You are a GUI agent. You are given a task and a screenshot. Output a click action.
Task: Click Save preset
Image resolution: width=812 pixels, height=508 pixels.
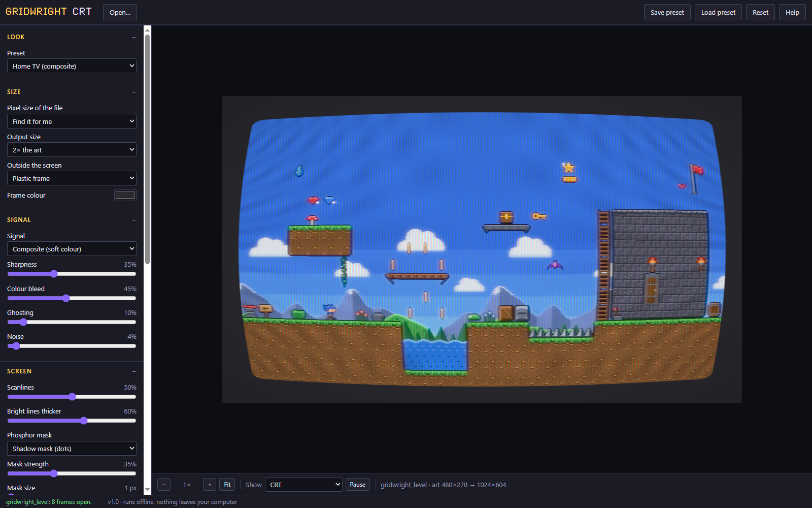click(667, 12)
